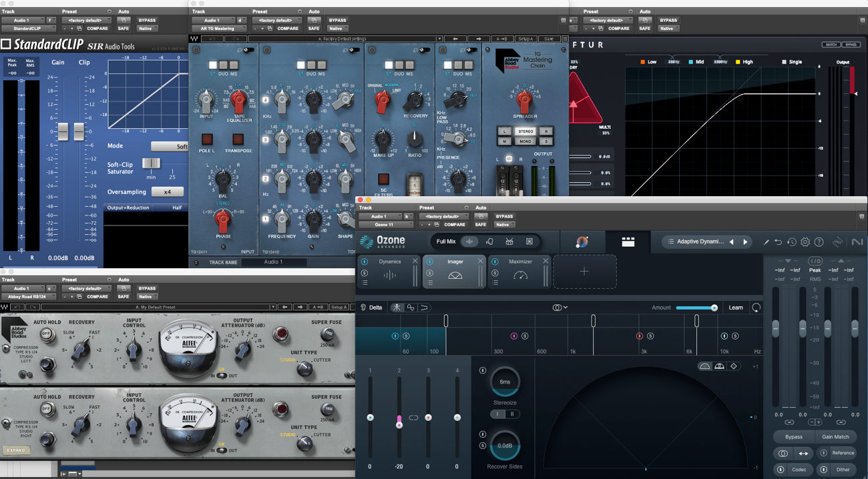Click the red Pole L button in TG Mastering
868x479 pixels.
click(x=207, y=139)
